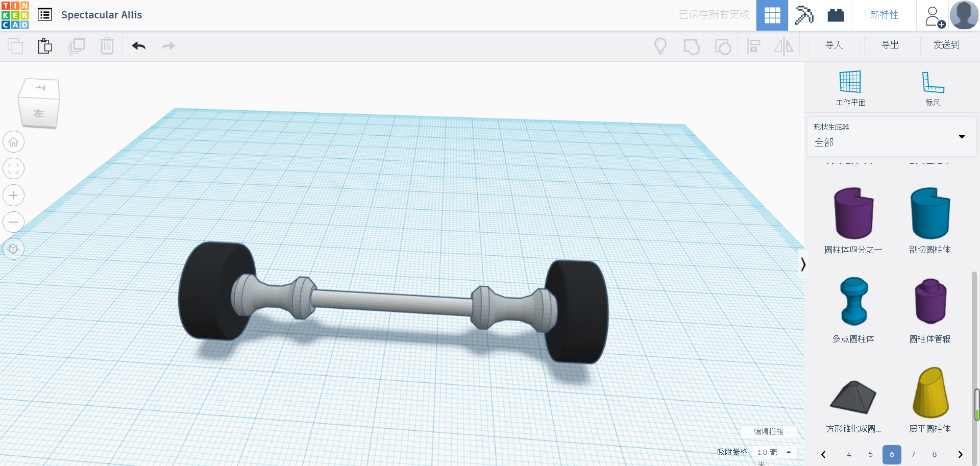Viewport: 980px width, 466px height.
Task: Toggle show all lightbulb icon
Action: point(660,46)
